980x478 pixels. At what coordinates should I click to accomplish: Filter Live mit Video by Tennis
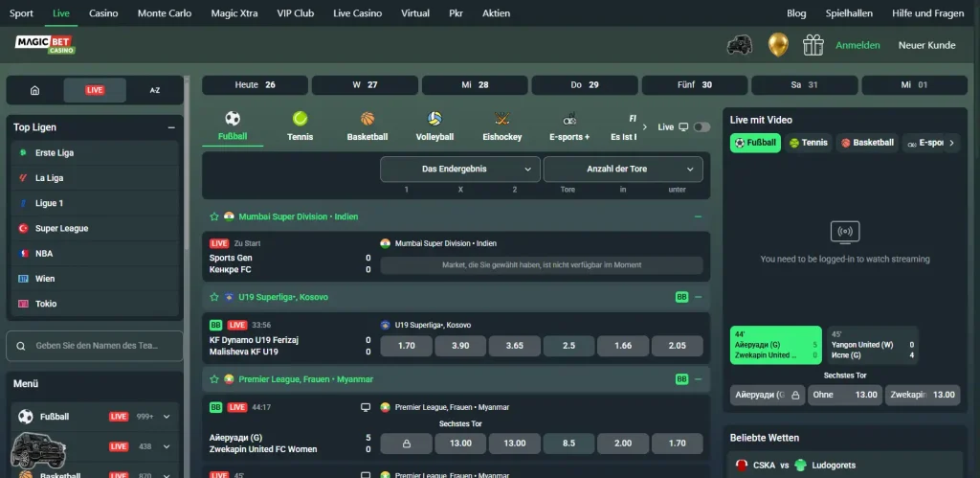click(808, 143)
